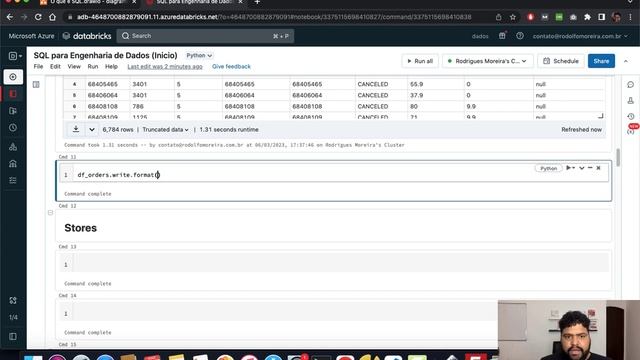The height and width of the screenshot is (360, 640).
Task: Open the Revision history icon
Action: point(631,116)
